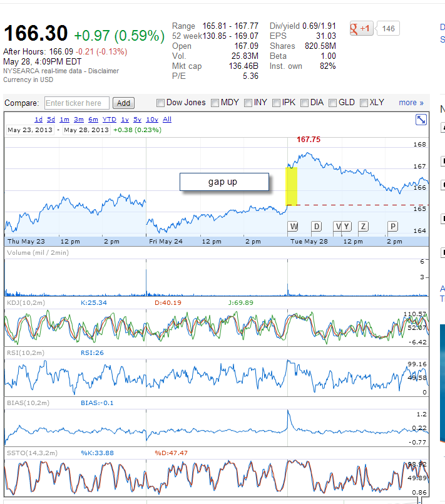445x504 pixels.
Task: Open news marker P on chart
Action: (x=392, y=226)
